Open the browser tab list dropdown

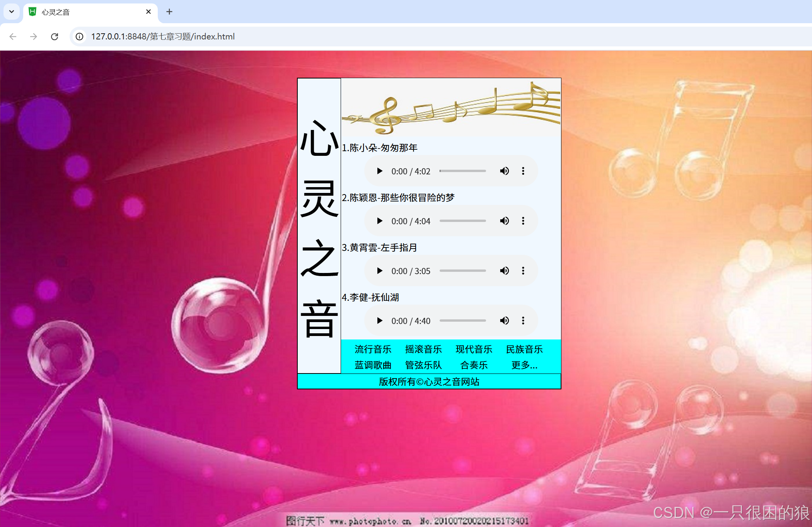[11, 12]
